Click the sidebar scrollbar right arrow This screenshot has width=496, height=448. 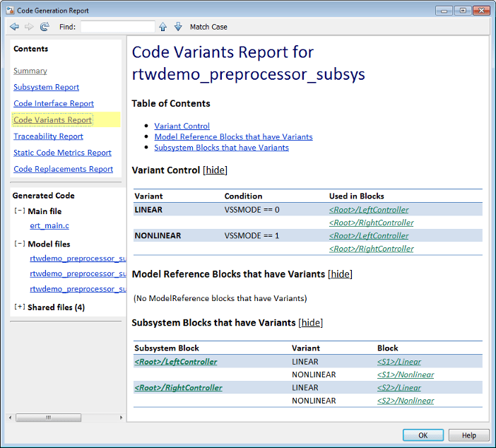coord(121,418)
